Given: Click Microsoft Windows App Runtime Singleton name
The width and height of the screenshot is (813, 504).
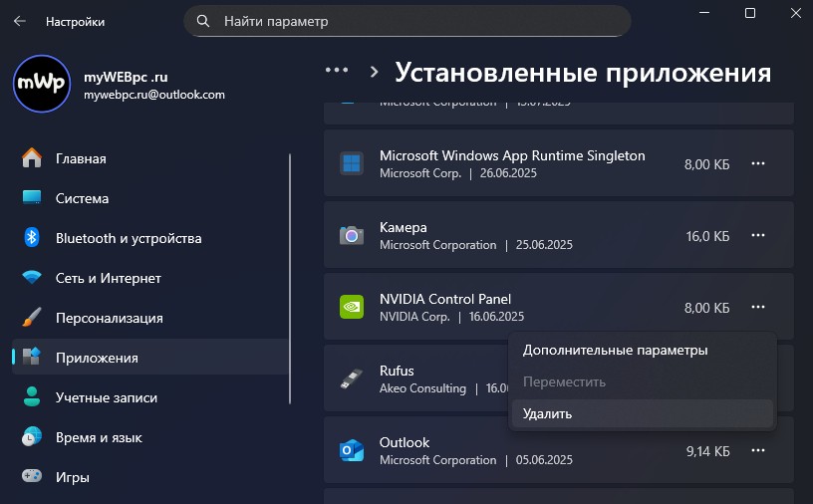Looking at the screenshot, I should pos(512,155).
